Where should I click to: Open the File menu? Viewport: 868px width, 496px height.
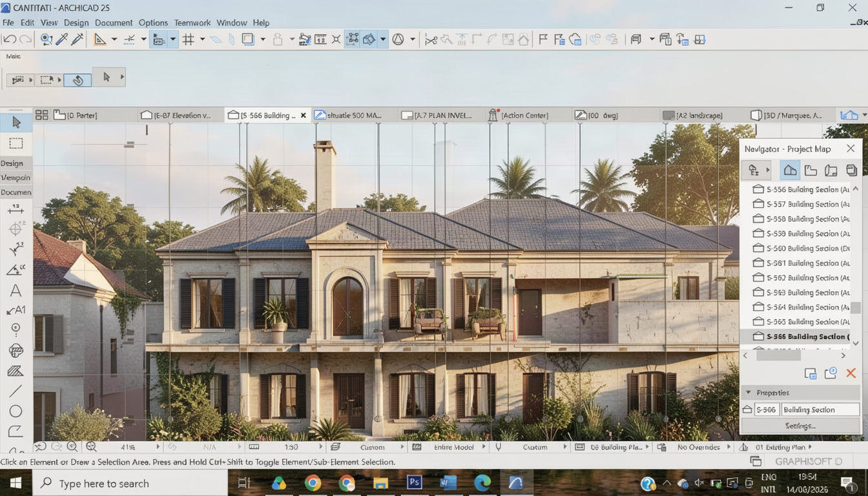pos(8,23)
